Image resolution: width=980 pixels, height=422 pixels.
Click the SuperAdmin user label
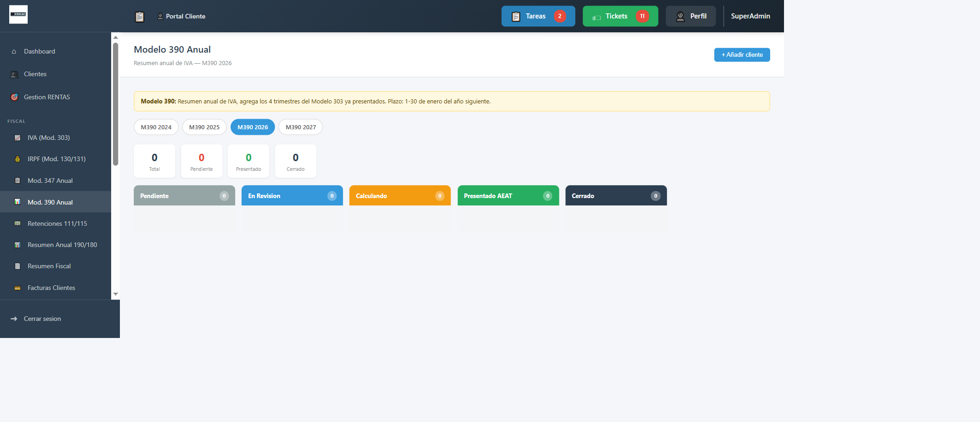(750, 16)
